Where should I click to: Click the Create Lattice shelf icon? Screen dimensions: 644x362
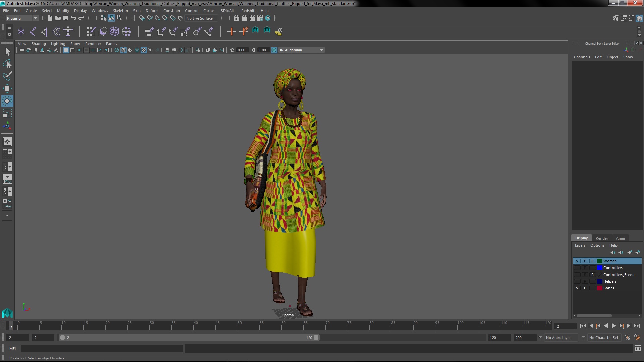pos(114,32)
